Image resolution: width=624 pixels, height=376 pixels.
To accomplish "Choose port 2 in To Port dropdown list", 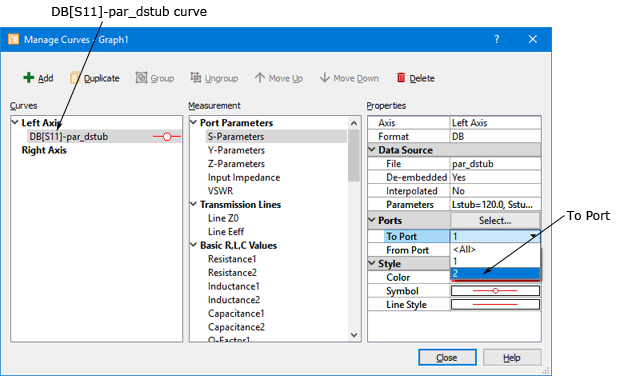I will [495, 273].
